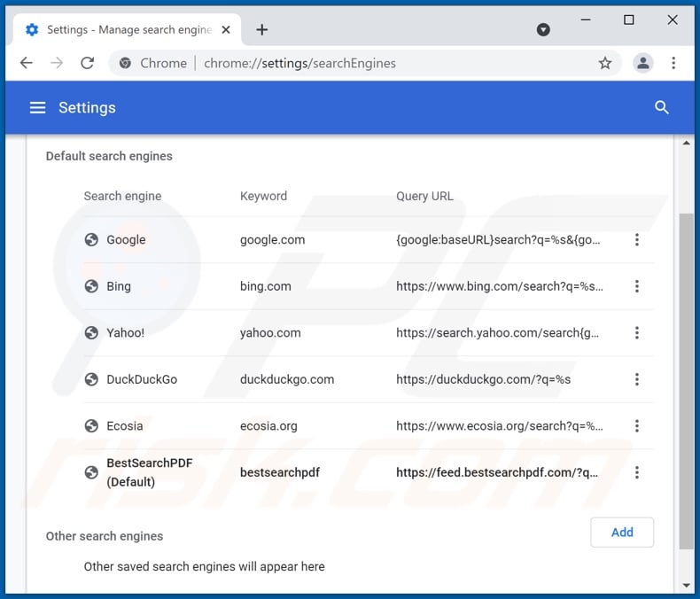
Task: Select the Settings - Manage search engines tab
Action: [128, 30]
